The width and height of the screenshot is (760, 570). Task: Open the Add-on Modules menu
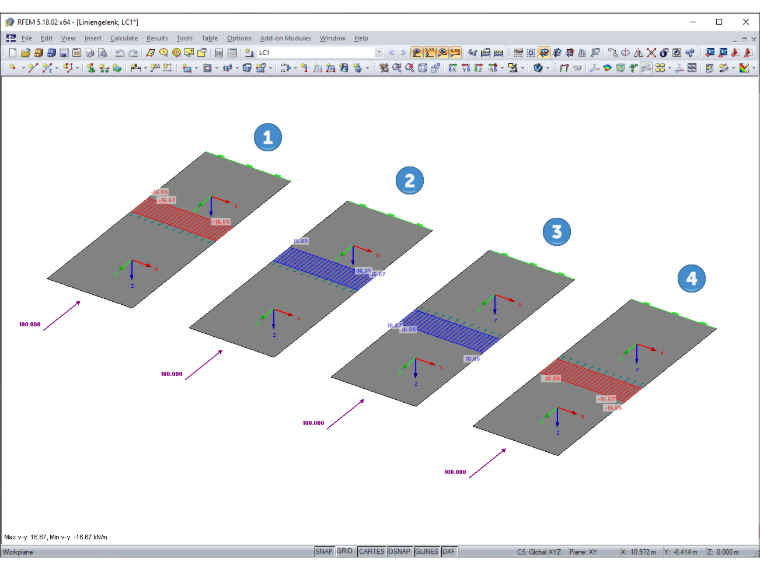click(285, 38)
